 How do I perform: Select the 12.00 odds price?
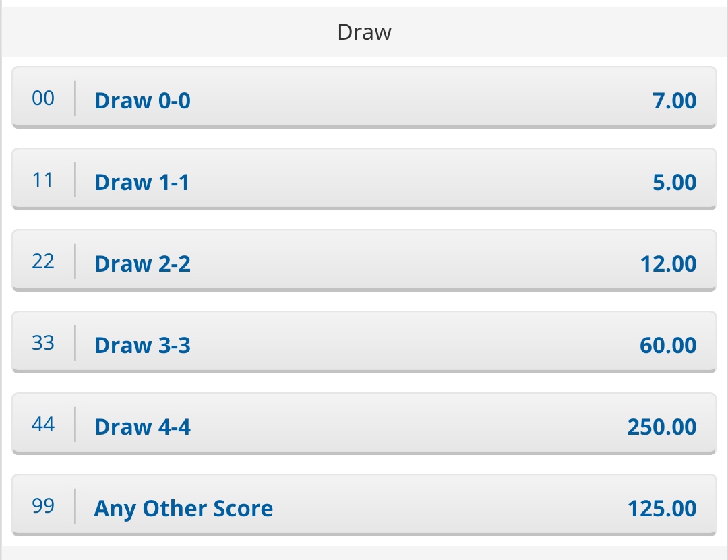point(668,264)
